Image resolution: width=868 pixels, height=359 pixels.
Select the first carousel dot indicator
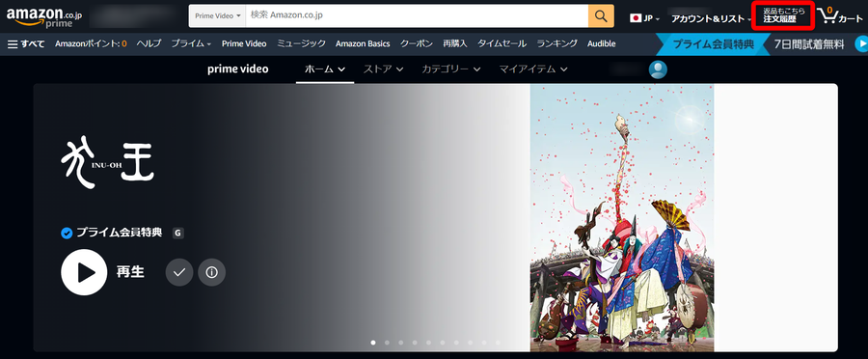pyautogui.click(x=373, y=343)
